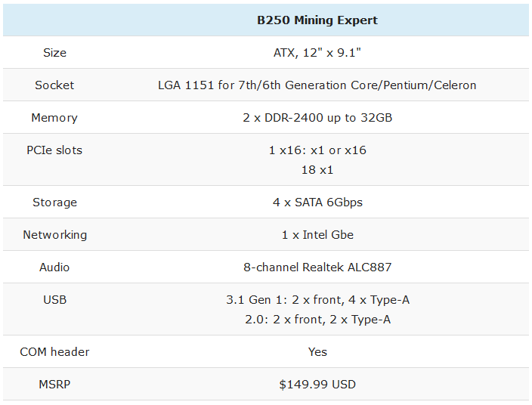This screenshot has width=532, height=405.
Task: Select the Memory row label
Action: click(x=54, y=118)
